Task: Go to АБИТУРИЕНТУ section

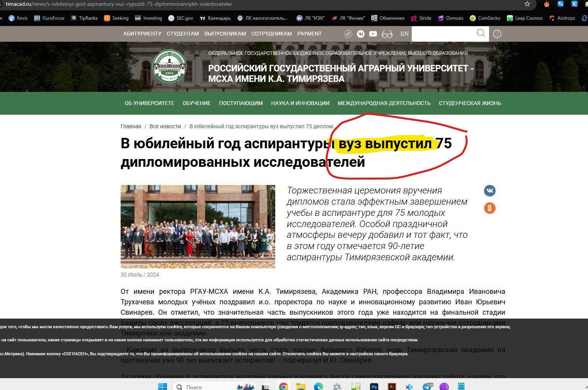Action: click(142, 34)
